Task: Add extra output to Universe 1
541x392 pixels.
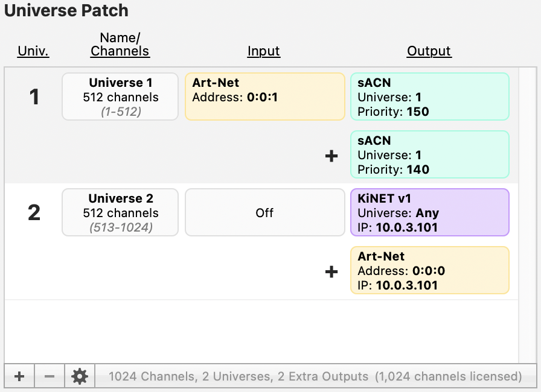Action: point(331,156)
